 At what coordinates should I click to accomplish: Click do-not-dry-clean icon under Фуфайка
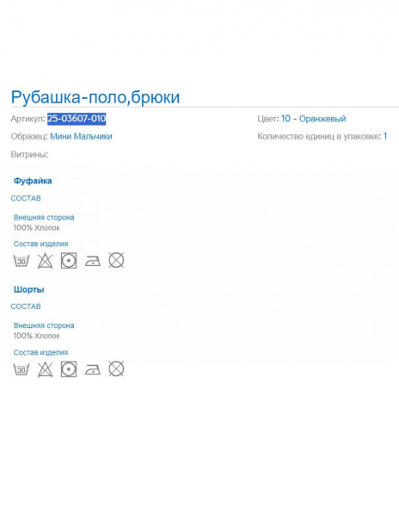pyautogui.click(x=116, y=260)
